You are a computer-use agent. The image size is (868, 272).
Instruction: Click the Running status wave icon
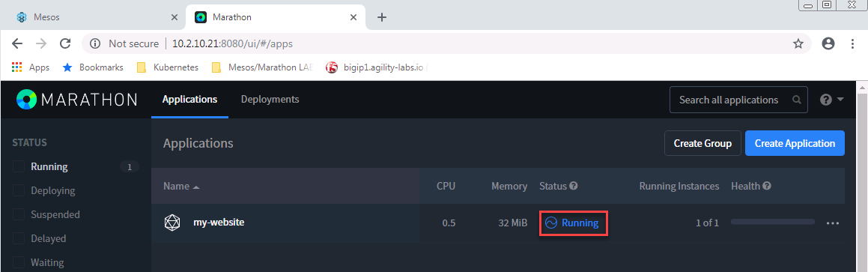[550, 223]
